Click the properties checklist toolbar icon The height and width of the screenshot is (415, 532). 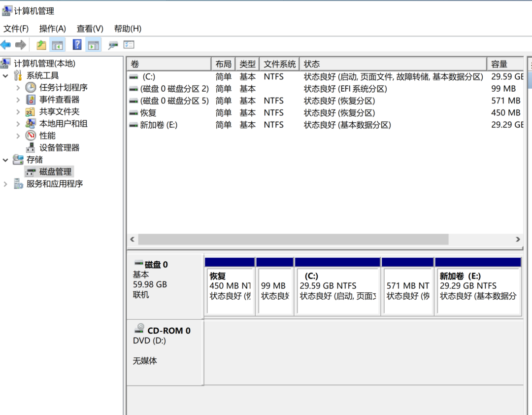129,44
